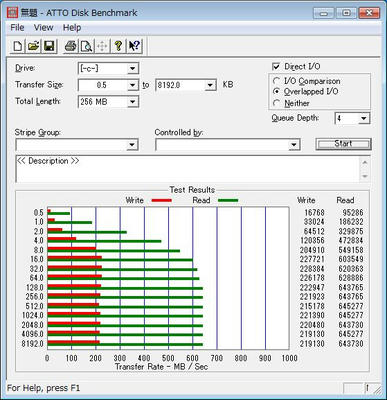This screenshot has width=387, height=400.
Task: Expand the Queue Depth dropdown
Action: coord(352,118)
